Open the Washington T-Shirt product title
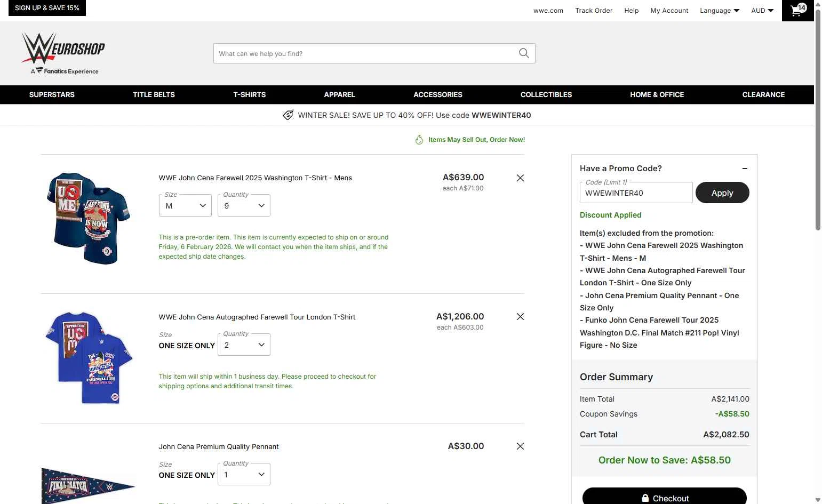Viewport: 822px width, 504px height. click(256, 178)
